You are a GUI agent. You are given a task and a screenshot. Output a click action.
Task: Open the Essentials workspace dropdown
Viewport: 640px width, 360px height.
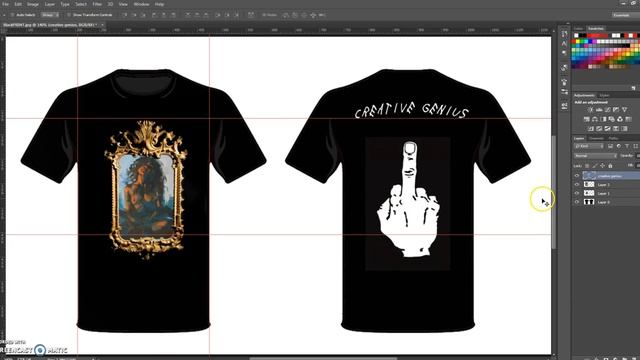625,15
